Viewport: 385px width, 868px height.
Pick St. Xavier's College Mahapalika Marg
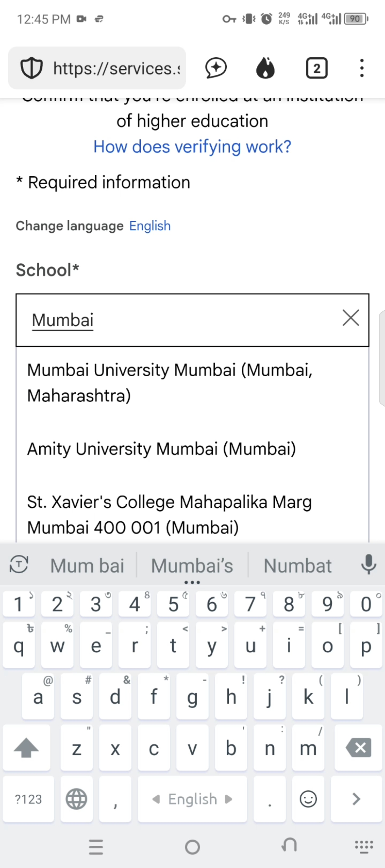tap(170, 515)
